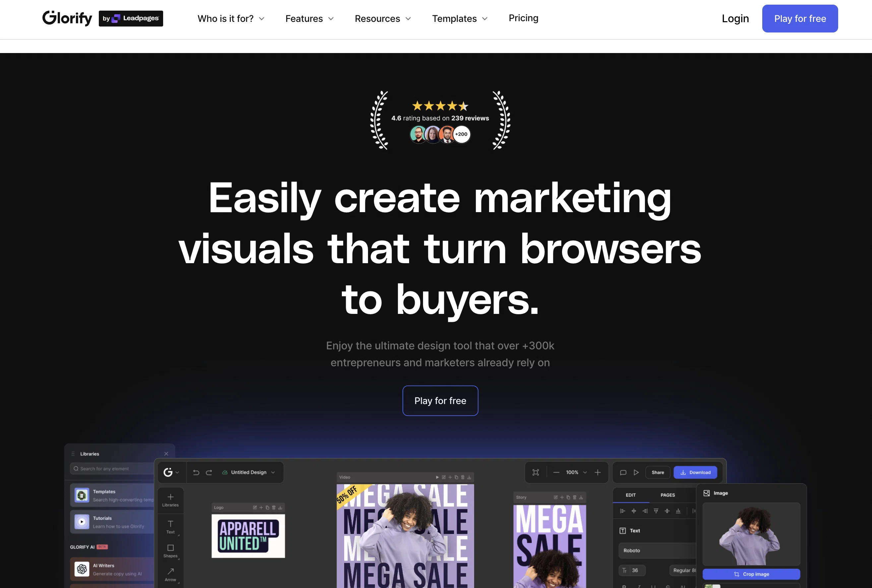Select the Shapes tool

coord(170,551)
